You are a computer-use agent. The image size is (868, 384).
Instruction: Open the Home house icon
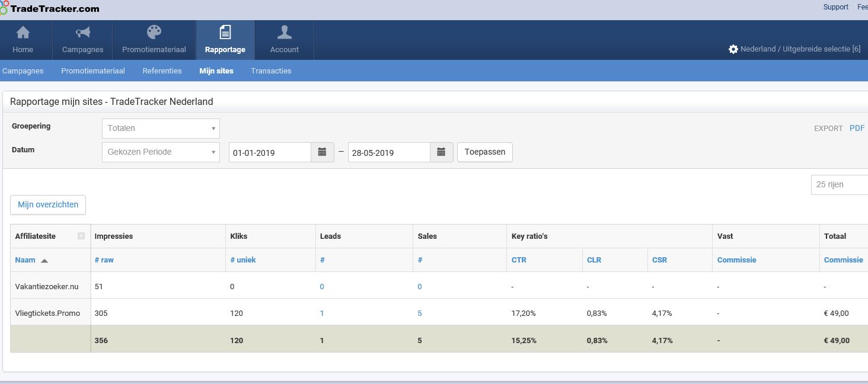tap(23, 32)
